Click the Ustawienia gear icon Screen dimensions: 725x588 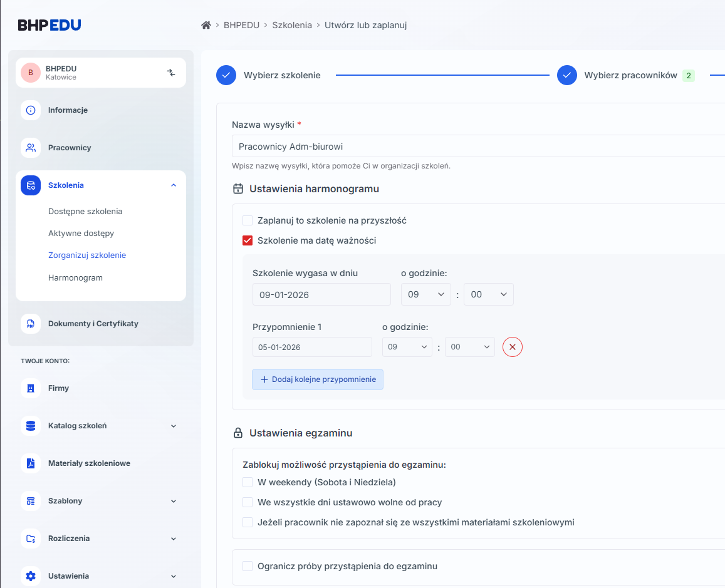[x=31, y=576]
